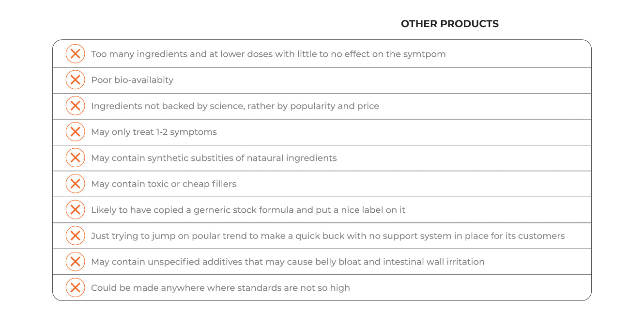Click the X icon next to "Just trying to jump"

[75, 236]
